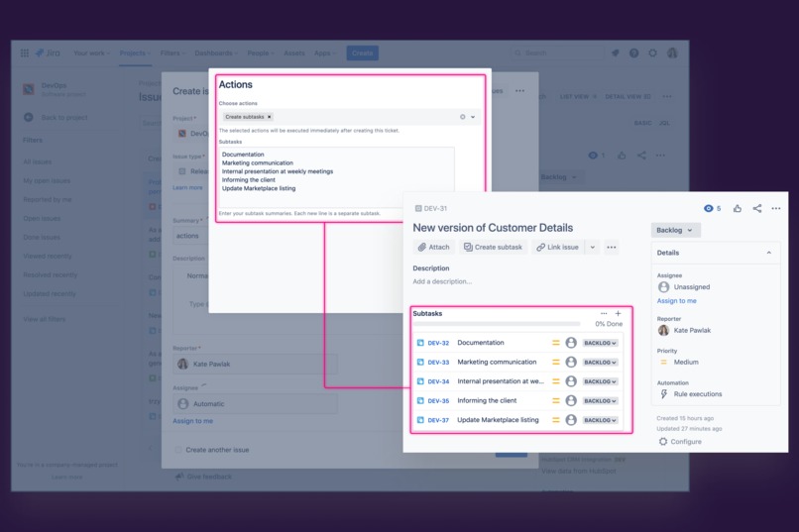Open Rule executions automation entry
Viewport: 799px width, 532px height.
coord(691,394)
